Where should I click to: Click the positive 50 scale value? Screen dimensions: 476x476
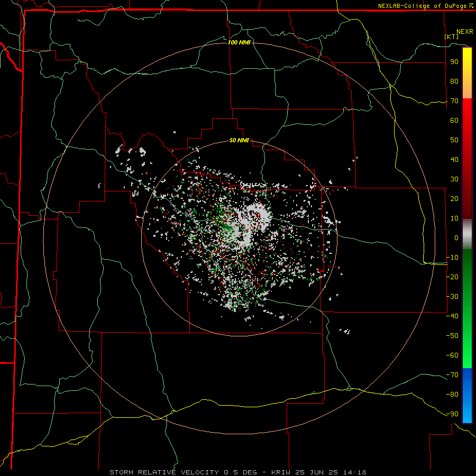click(x=454, y=140)
